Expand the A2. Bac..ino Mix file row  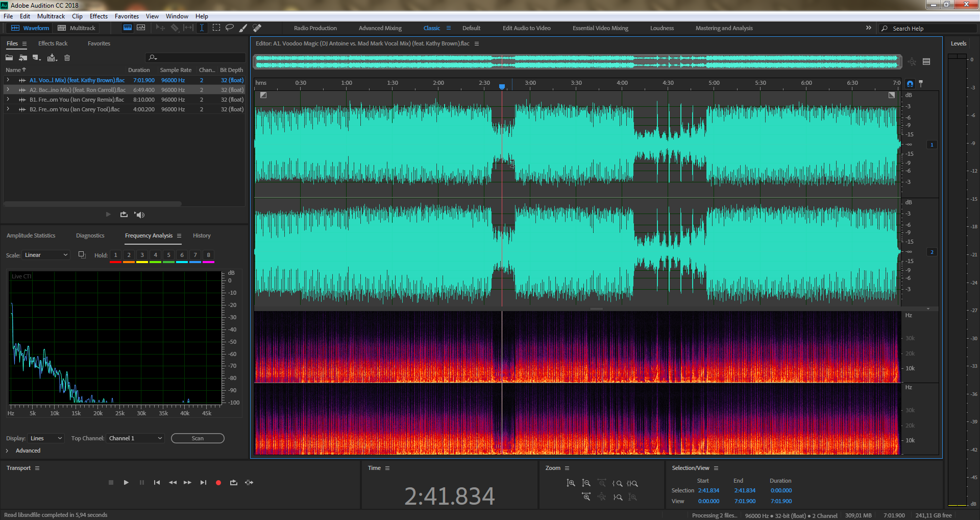(x=8, y=89)
